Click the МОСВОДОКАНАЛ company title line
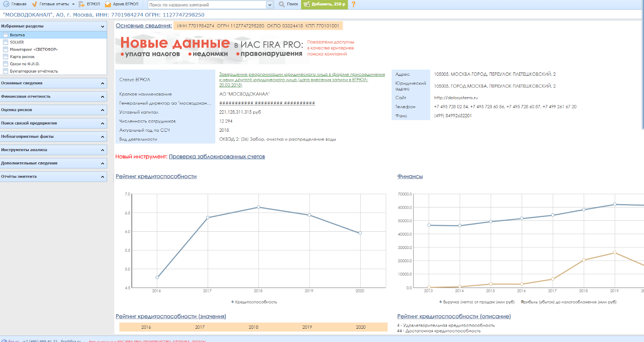This screenshot has height=342, width=644. tap(103, 15)
